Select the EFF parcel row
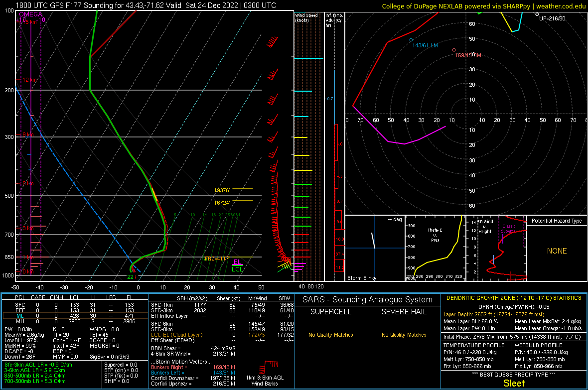The image size is (588, 390). coord(75,310)
